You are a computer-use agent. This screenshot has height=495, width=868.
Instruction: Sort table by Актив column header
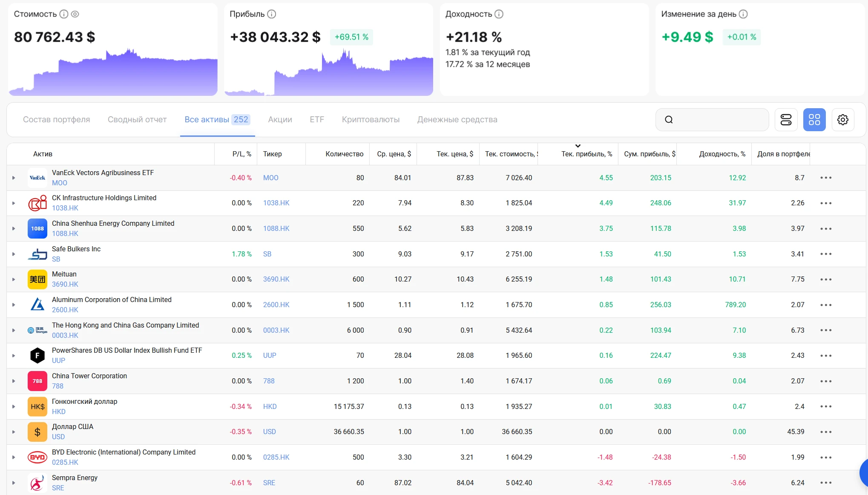tap(43, 154)
